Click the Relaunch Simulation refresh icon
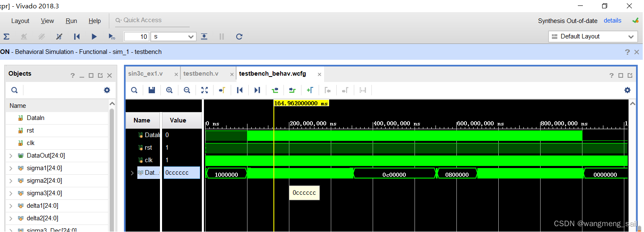Image resolution: width=644 pixels, height=232 pixels. click(239, 36)
